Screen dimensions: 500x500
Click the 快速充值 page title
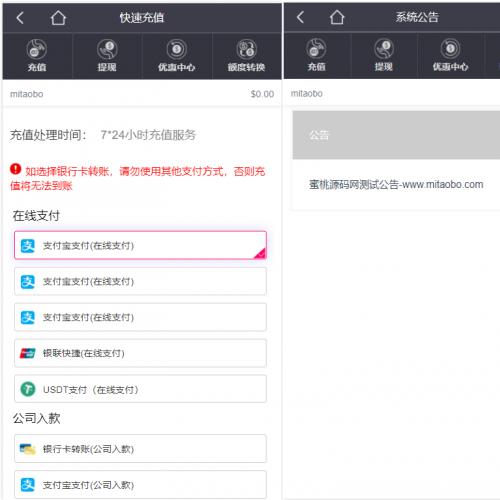click(142, 18)
